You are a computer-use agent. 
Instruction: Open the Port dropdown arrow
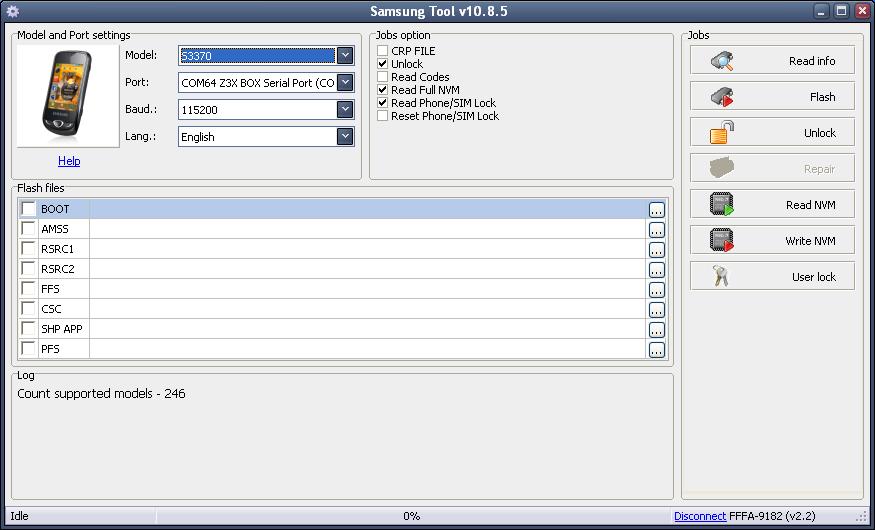345,83
